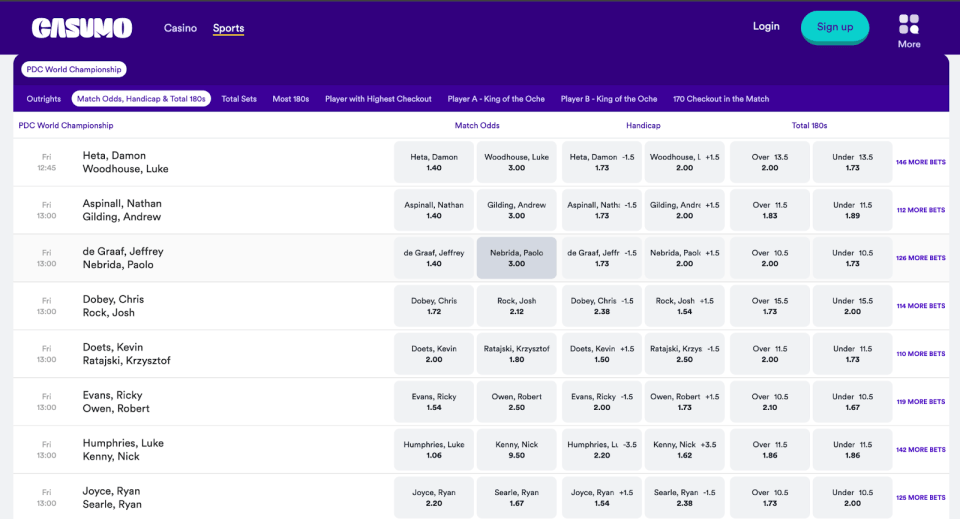Select Woodhouse +1.5 handicap at 2.00
Screen dimensions: 960x519
click(684, 162)
